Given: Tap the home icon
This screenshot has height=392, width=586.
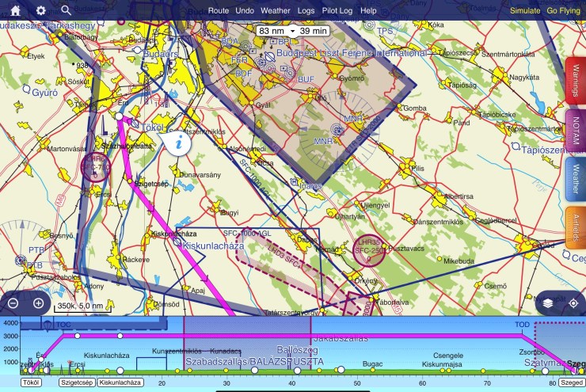Looking at the screenshot, I should (15, 10).
